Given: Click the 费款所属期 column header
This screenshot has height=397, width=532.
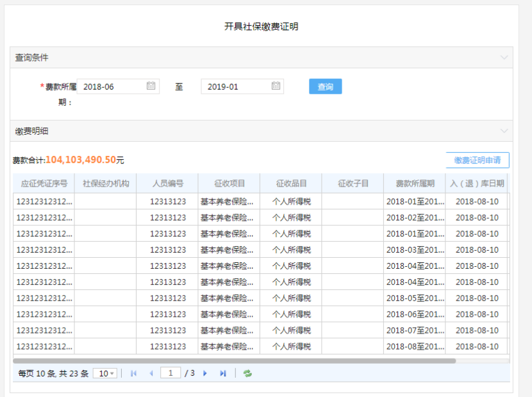Looking at the screenshot, I should [415, 183].
